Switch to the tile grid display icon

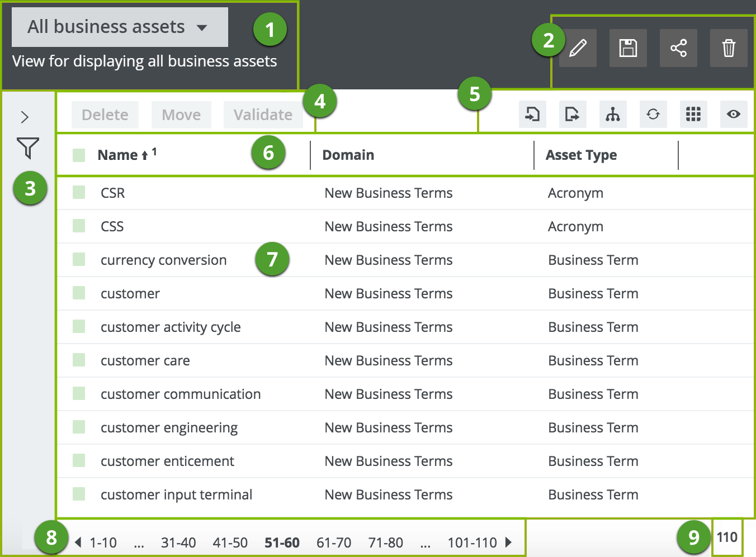pos(693,115)
